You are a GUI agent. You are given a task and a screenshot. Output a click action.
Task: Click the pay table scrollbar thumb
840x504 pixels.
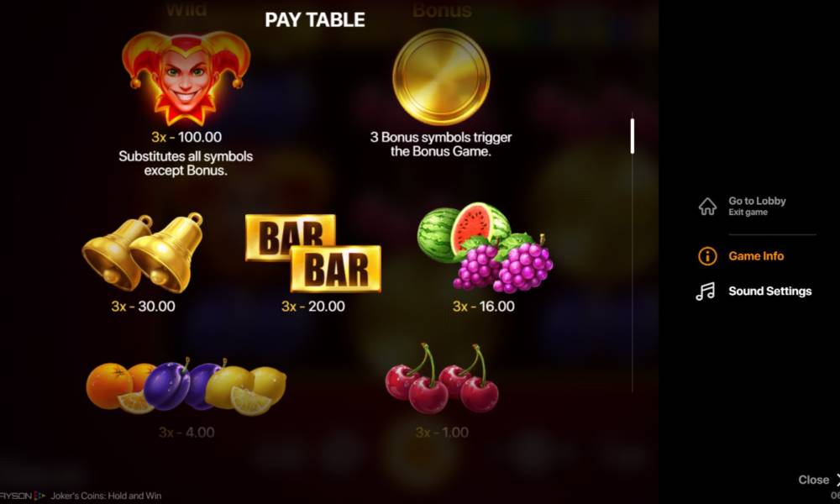(x=633, y=136)
